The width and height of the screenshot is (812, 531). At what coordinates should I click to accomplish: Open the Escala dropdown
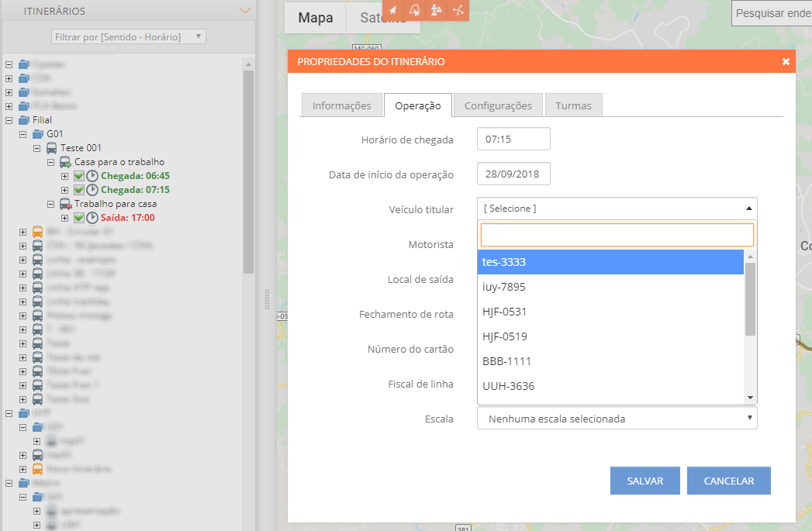[x=617, y=419]
